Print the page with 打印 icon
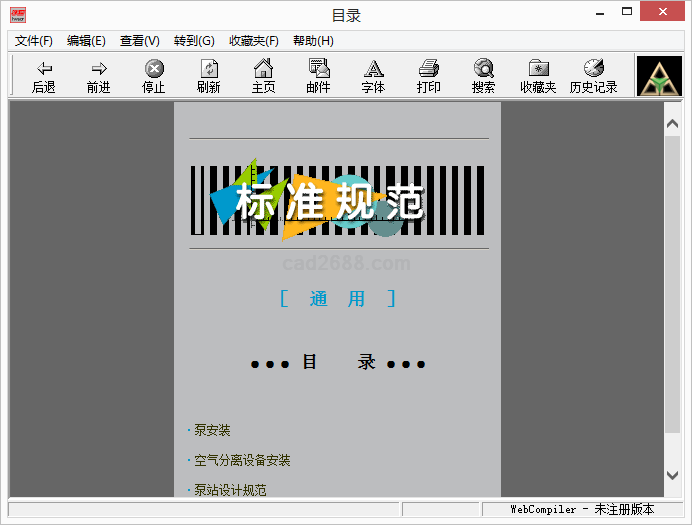This screenshot has width=692, height=525. [428, 69]
